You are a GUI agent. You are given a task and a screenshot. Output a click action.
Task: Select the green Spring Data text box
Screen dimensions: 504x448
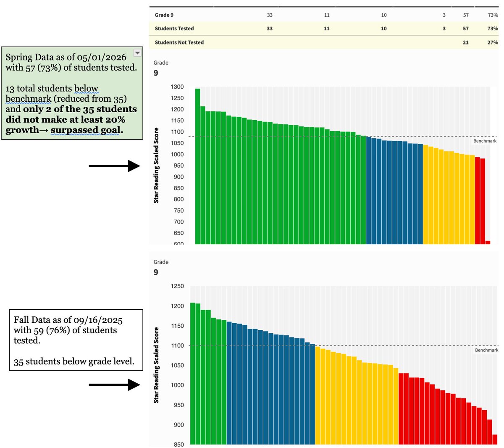[72, 93]
